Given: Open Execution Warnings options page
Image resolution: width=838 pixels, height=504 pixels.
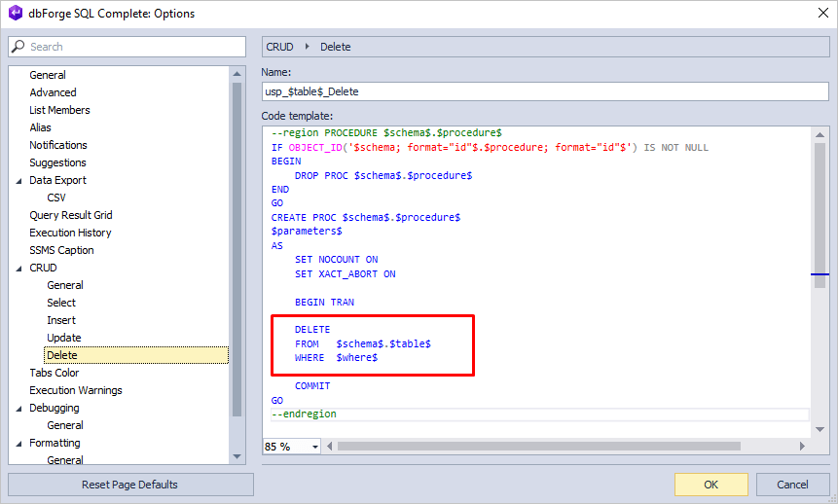Looking at the screenshot, I should click(x=75, y=391).
